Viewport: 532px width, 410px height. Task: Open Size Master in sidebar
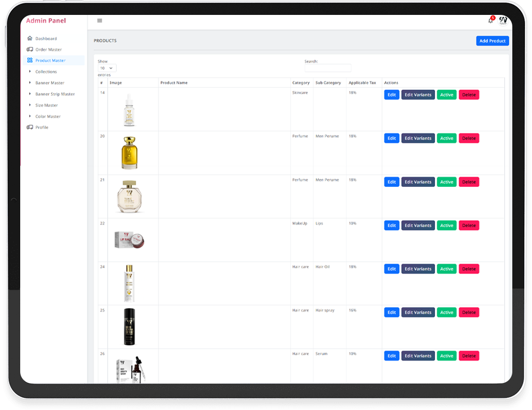(46, 105)
